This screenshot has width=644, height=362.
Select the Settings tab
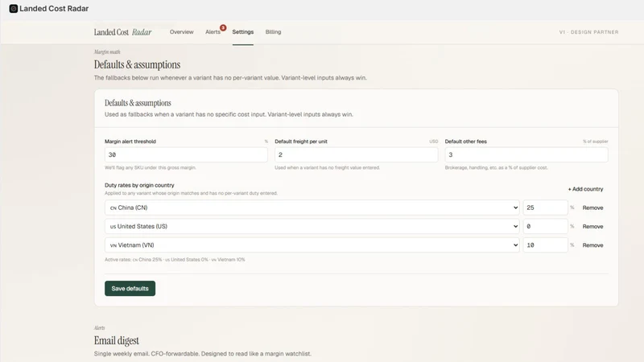click(x=243, y=32)
